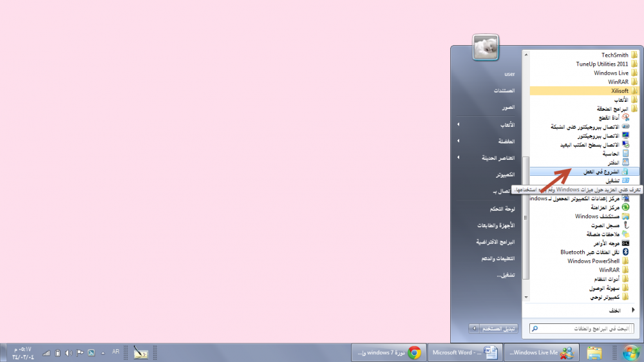Screen dimensions: 644x362
Task: Click the Switch User (تبديل المستخدم) button
Action: 500,329
